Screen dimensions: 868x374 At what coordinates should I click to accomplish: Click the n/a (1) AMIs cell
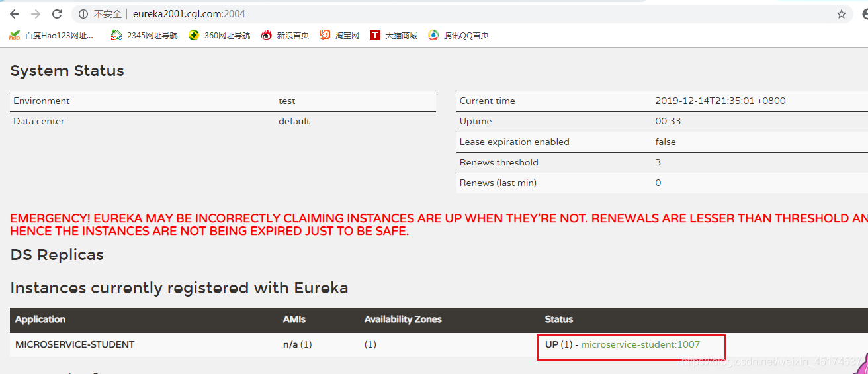point(298,345)
